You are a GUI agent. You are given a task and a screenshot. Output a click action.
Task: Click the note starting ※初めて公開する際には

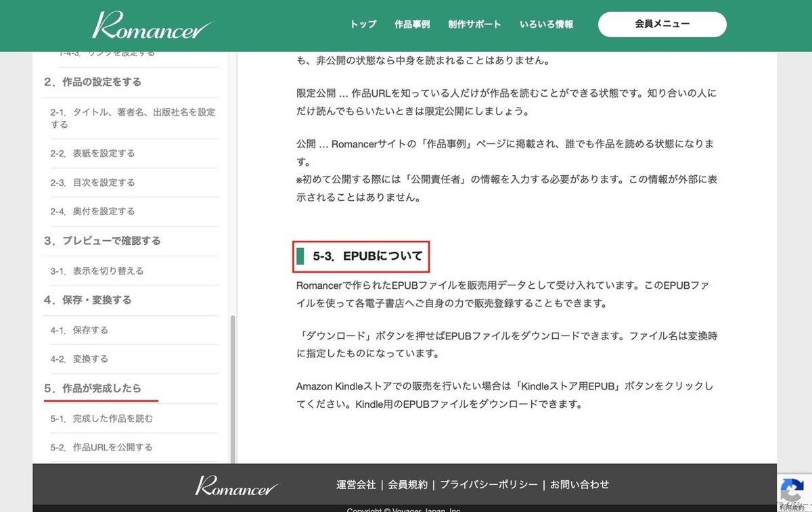click(x=507, y=189)
